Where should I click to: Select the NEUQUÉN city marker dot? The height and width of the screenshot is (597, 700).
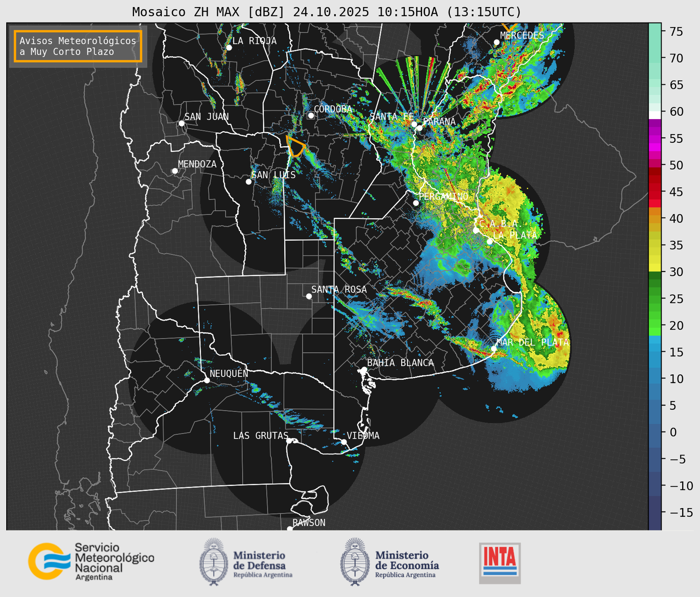pyautogui.click(x=207, y=380)
